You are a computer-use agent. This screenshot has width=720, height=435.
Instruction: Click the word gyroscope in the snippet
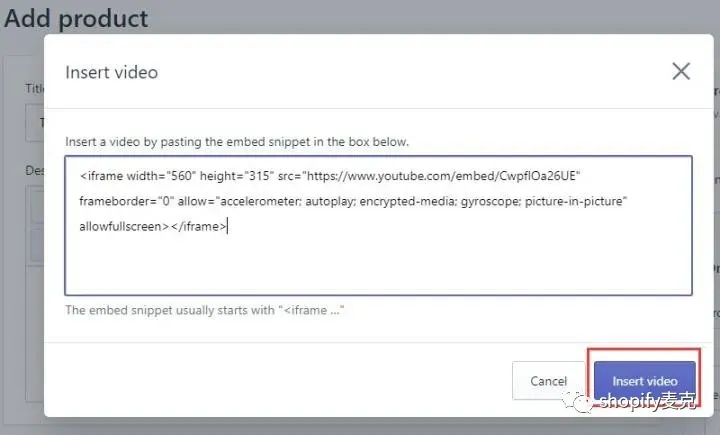[491, 201]
